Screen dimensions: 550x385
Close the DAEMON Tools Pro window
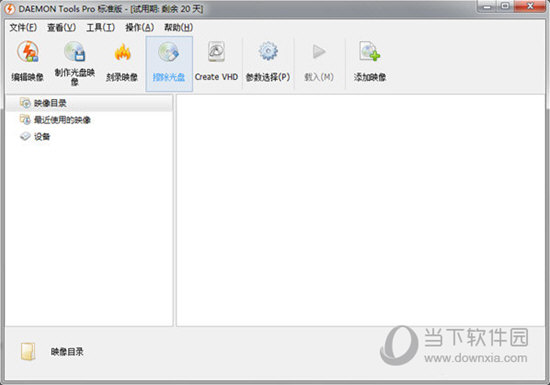(530, 7)
